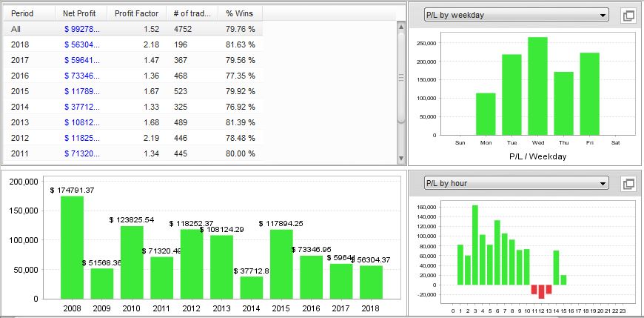Select the 2015 period row
The width and height of the screenshot is (644, 318).
click(x=133, y=91)
